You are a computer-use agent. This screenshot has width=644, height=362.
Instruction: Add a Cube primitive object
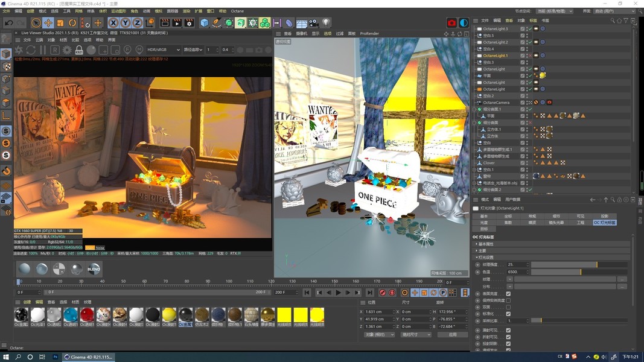[204, 23]
